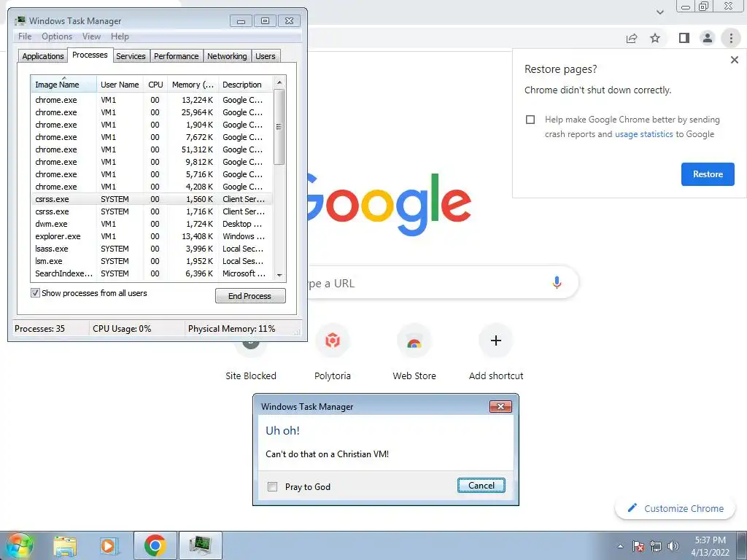Open the File menu in Task Manager
The image size is (747, 560).
(x=25, y=36)
